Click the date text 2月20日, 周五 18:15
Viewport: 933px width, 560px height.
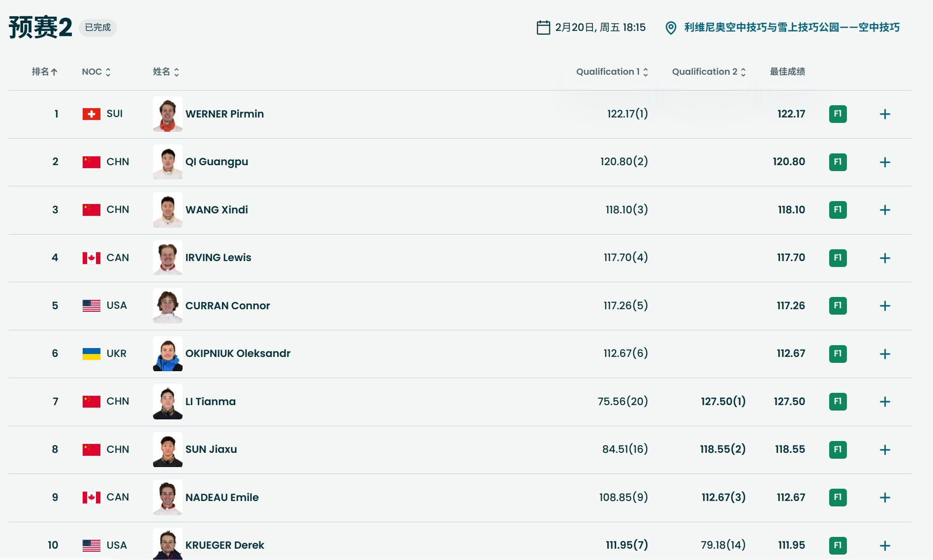point(600,28)
